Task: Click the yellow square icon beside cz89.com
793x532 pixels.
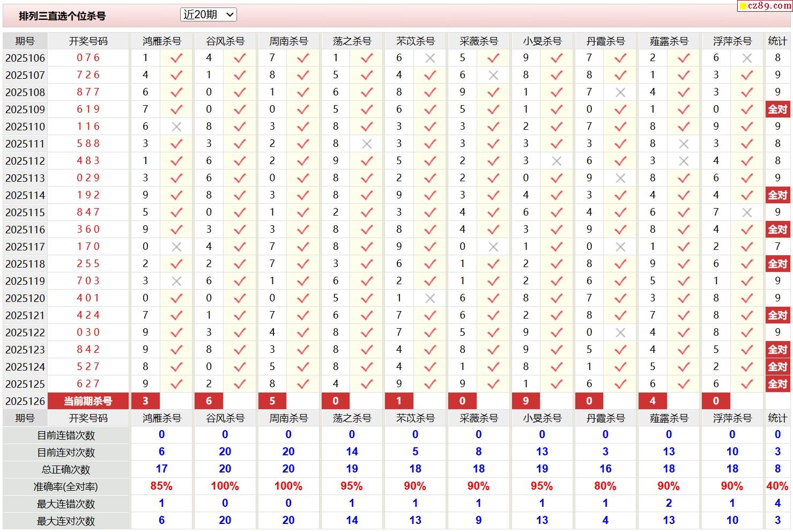Action: coord(743,6)
